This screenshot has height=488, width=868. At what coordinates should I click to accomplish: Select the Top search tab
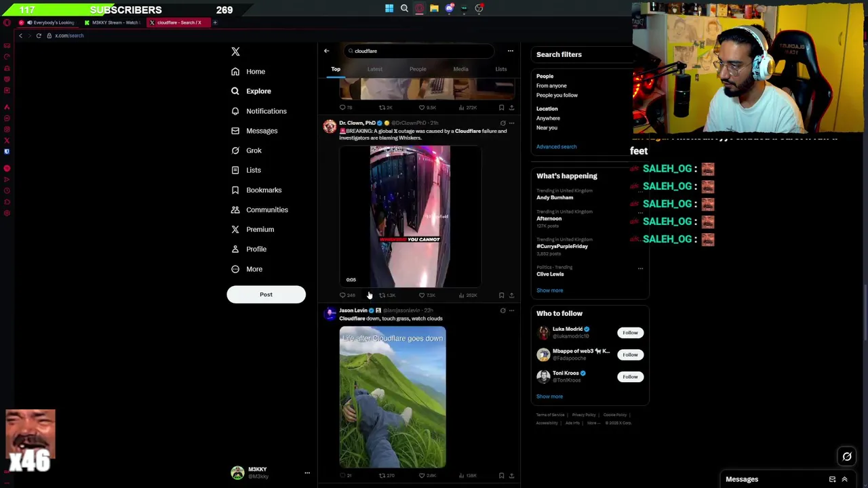click(x=336, y=69)
